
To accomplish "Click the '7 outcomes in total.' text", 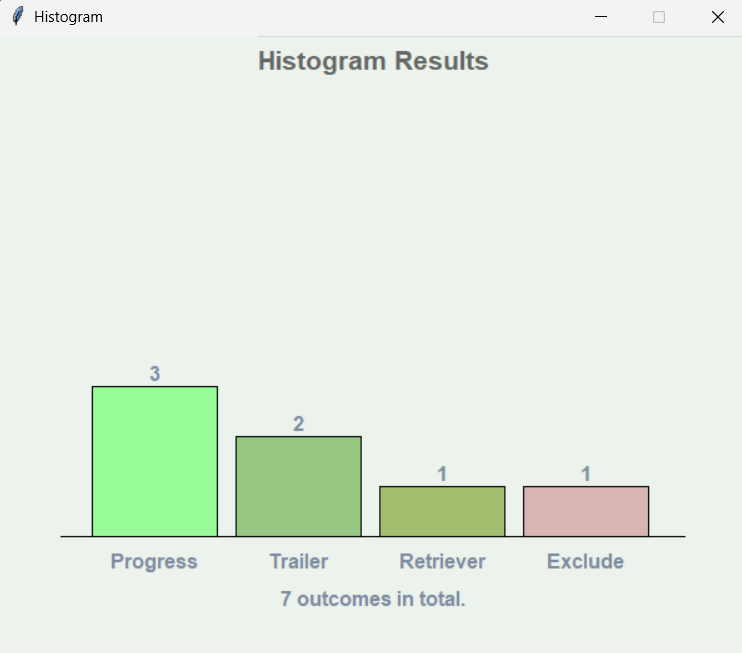I will pyautogui.click(x=373, y=600).
